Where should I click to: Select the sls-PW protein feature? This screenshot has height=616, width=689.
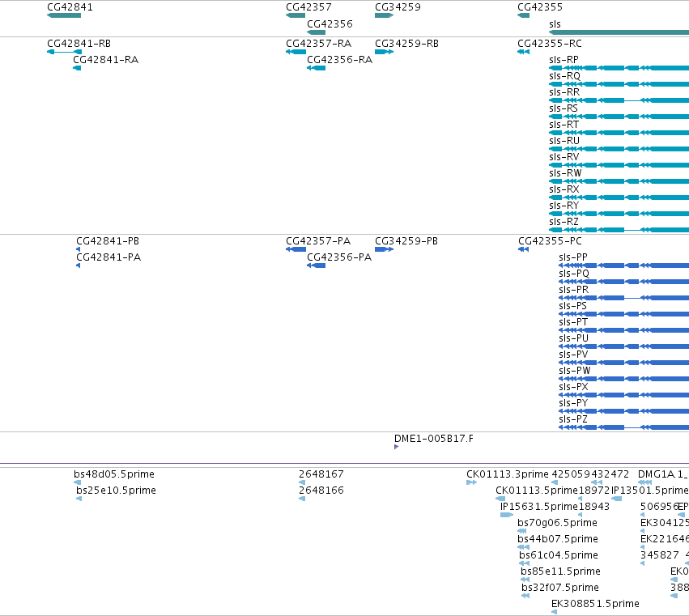[x=624, y=379]
